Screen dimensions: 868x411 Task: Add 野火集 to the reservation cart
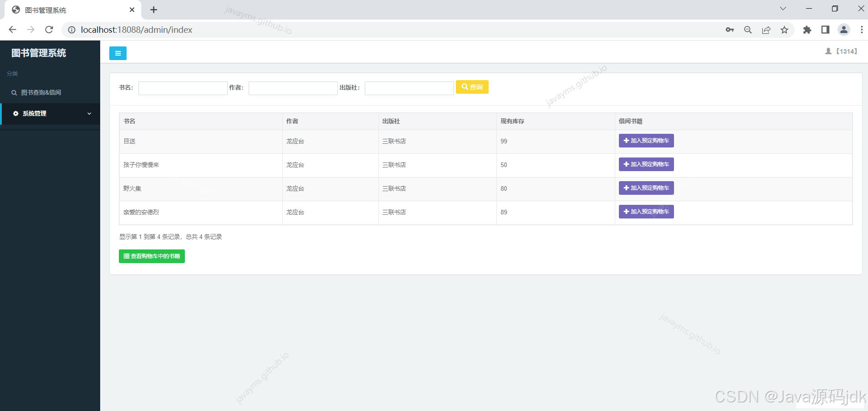[646, 188]
